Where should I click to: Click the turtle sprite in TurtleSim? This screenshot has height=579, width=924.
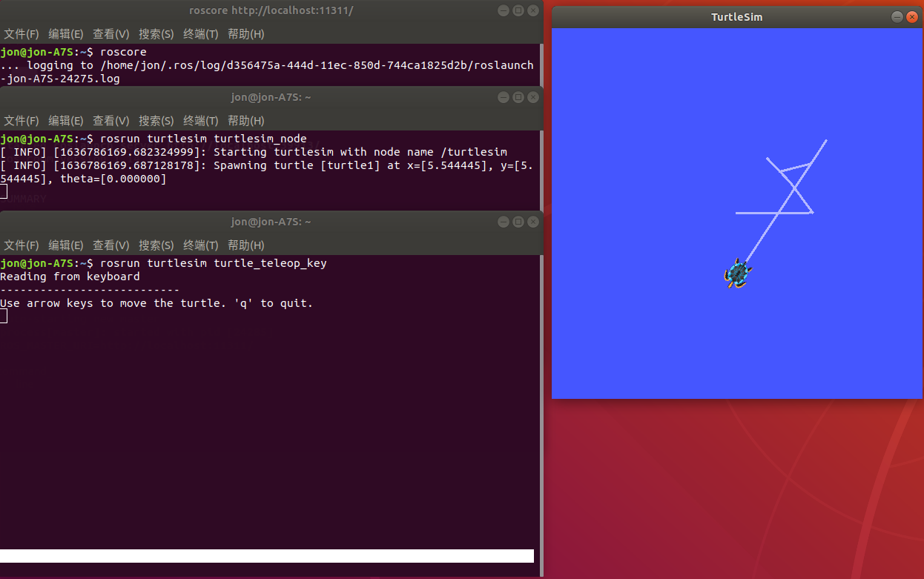click(x=738, y=274)
